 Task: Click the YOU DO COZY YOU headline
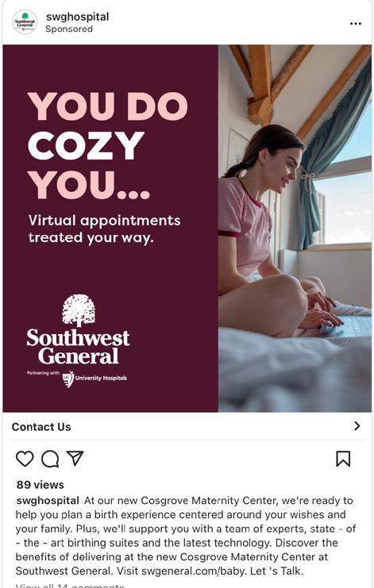tap(108, 145)
